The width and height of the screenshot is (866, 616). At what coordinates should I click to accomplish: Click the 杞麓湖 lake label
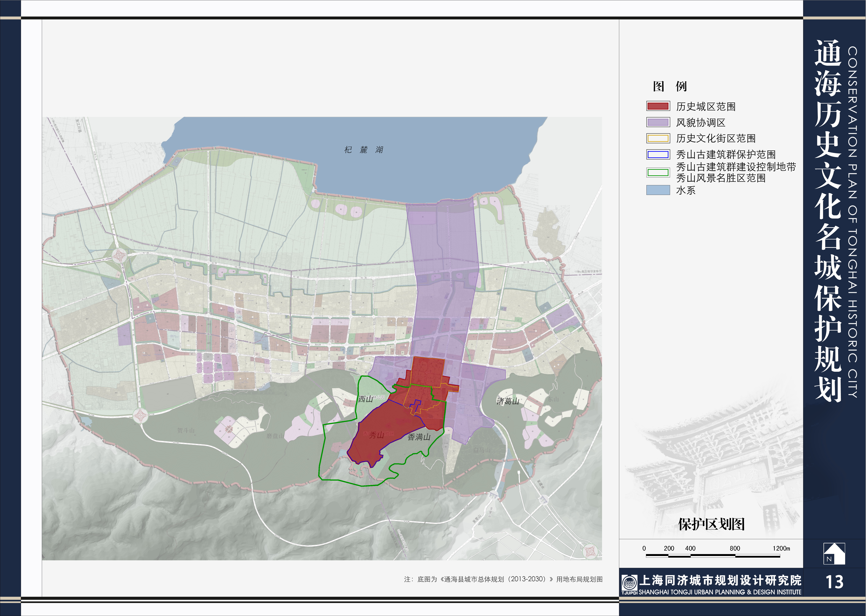tap(363, 150)
